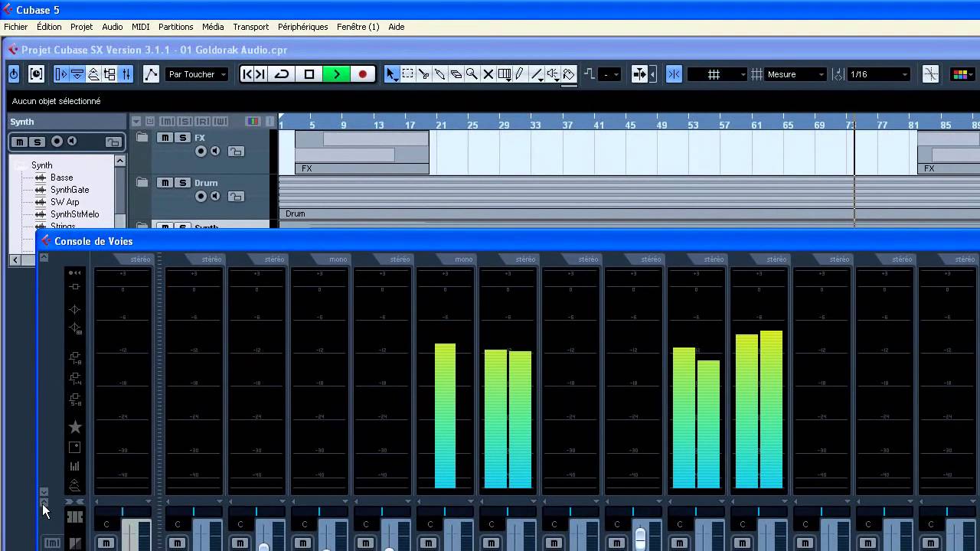
Task: Select the Color paint bucket tool
Action: pyautogui.click(x=569, y=74)
